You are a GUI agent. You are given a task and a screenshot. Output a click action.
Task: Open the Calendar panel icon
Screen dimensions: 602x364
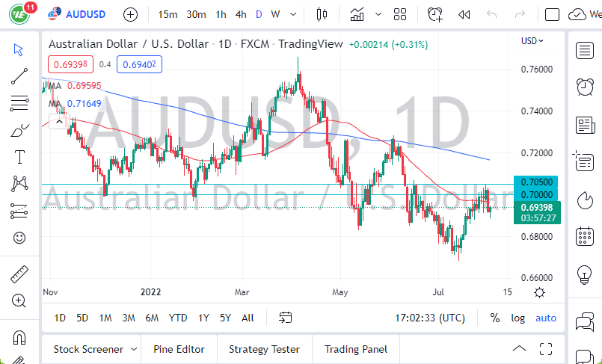pos(585,238)
